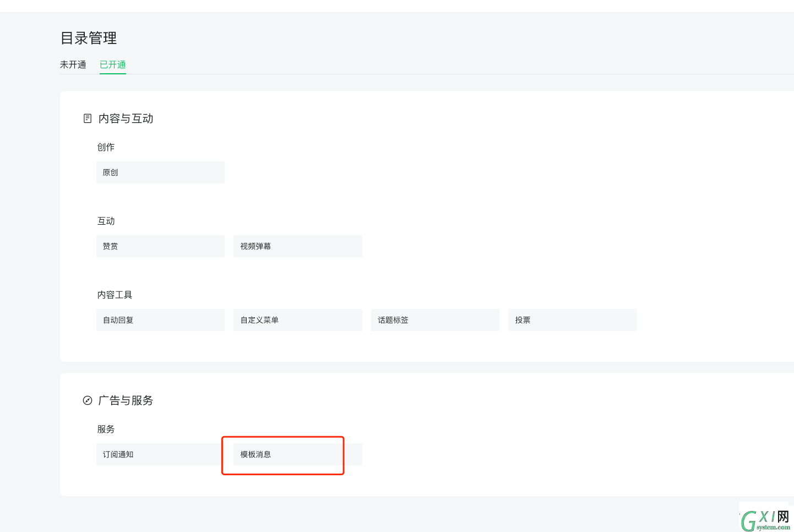Open the 模板消息 service item

point(298,454)
